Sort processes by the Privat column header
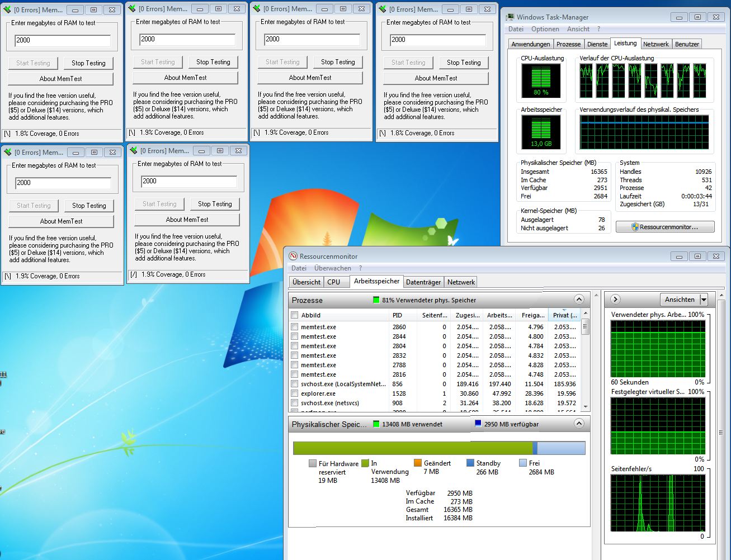This screenshot has width=731, height=560. tap(564, 315)
